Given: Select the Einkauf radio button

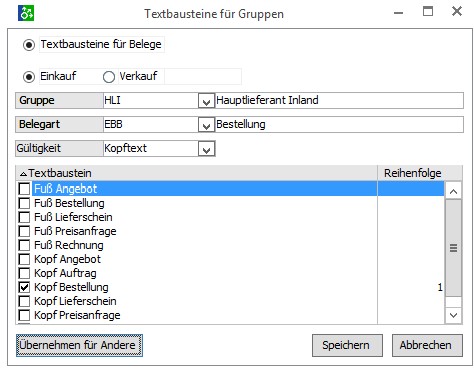Looking at the screenshot, I should point(29,77).
